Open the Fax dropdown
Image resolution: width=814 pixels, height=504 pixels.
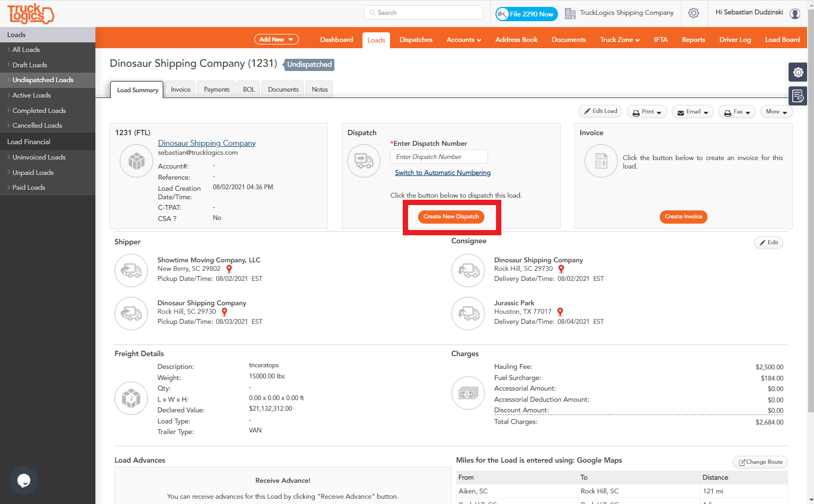point(737,112)
